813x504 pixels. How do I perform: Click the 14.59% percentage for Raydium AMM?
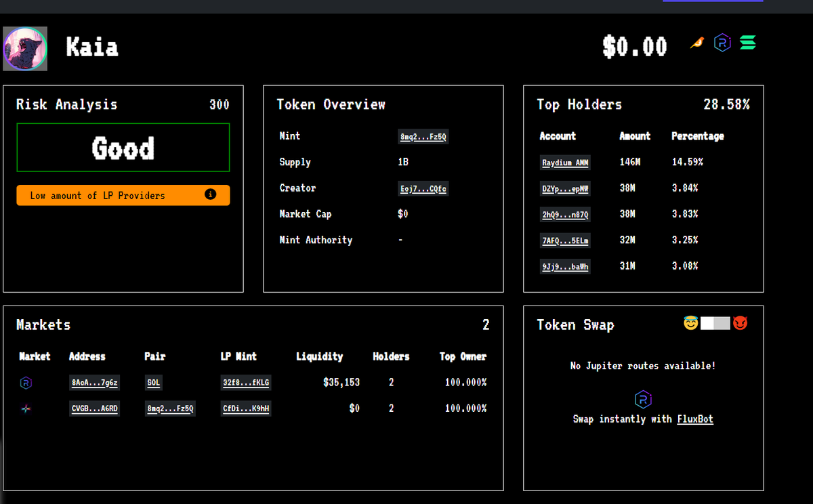click(688, 163)
